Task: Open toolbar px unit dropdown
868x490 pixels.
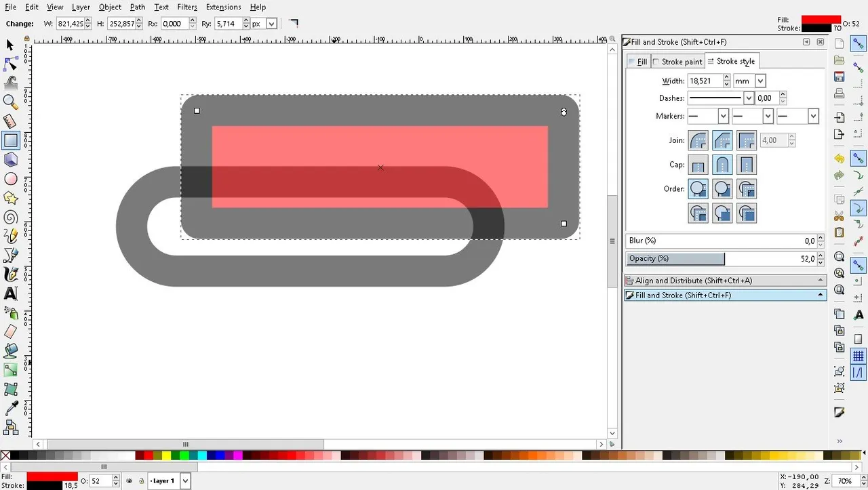Action: point(271,24)
